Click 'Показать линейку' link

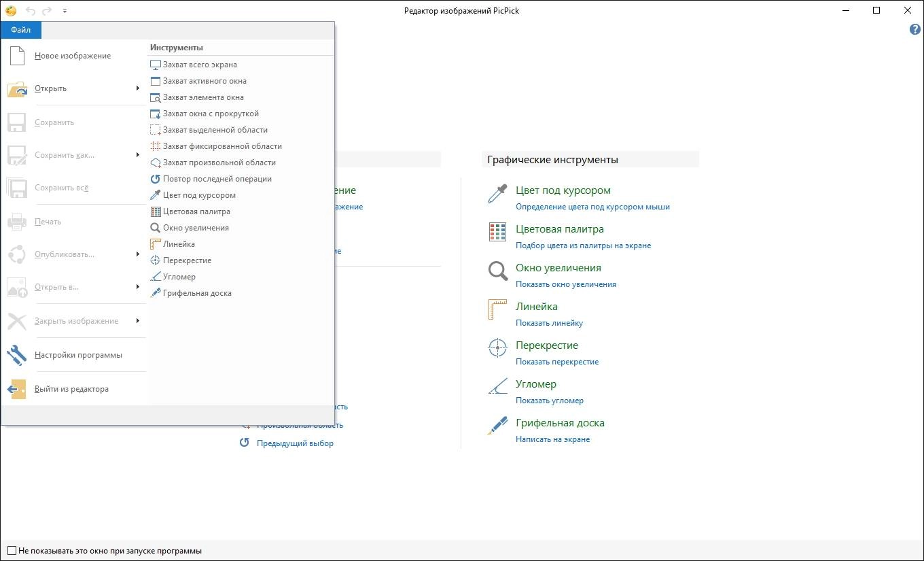549,323
